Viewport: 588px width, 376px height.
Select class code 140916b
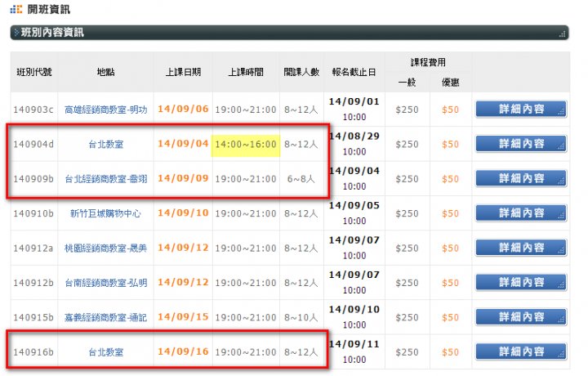pos(33,352)
